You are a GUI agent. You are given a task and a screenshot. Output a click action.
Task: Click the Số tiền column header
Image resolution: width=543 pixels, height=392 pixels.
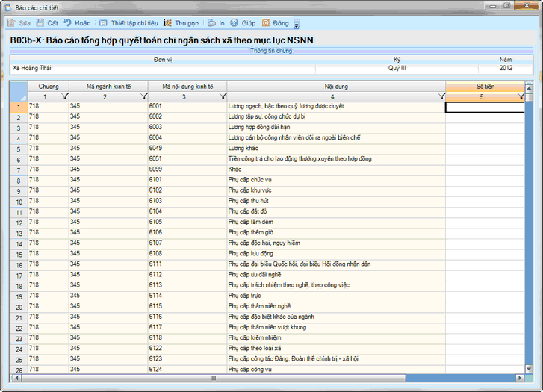[x=485, y=87]
